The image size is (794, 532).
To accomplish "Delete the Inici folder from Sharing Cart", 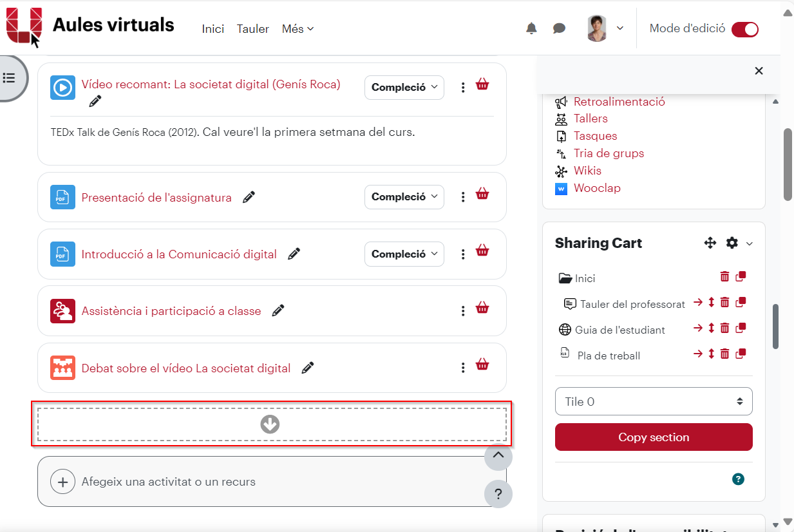I will tap(725, 276).
